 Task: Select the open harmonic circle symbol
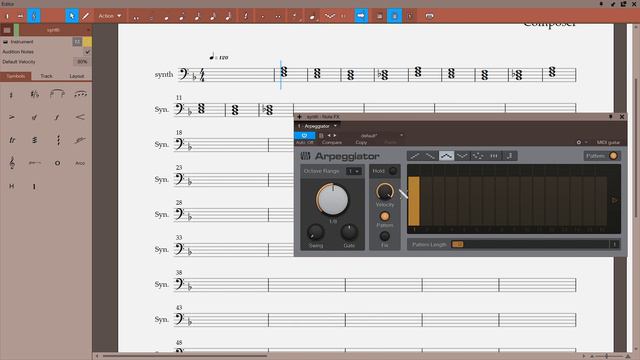(57, 163)
